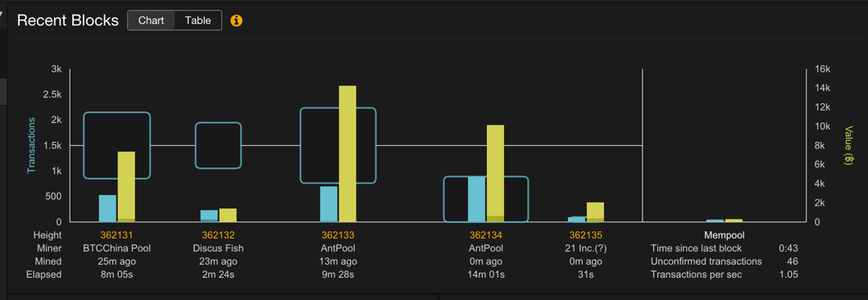Click the yellow value bar for block 362133
This screenshot has width=868, height=300.
tap(347, 154)
